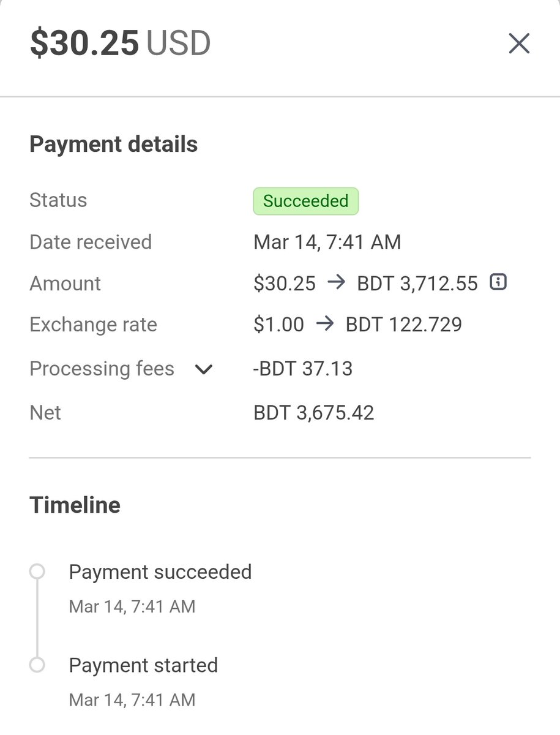Click the Timeline section heading
Screen dimensions: 560x735
(75, 505)
